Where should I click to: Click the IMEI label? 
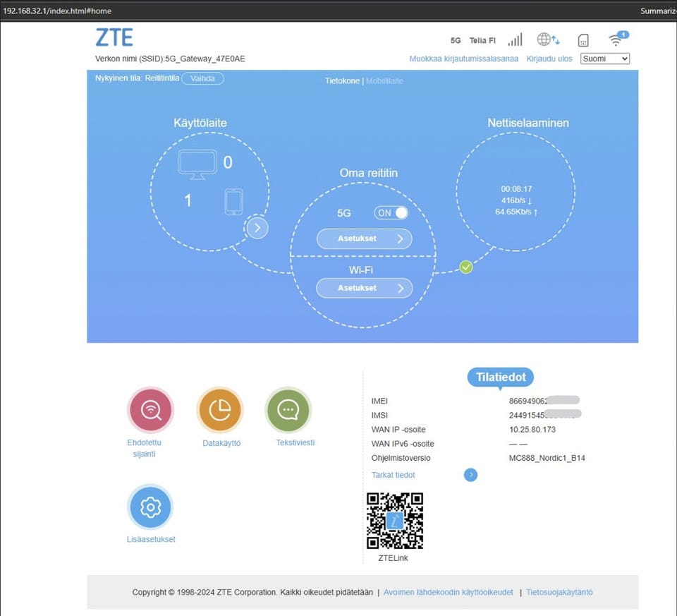click(379, 401)
